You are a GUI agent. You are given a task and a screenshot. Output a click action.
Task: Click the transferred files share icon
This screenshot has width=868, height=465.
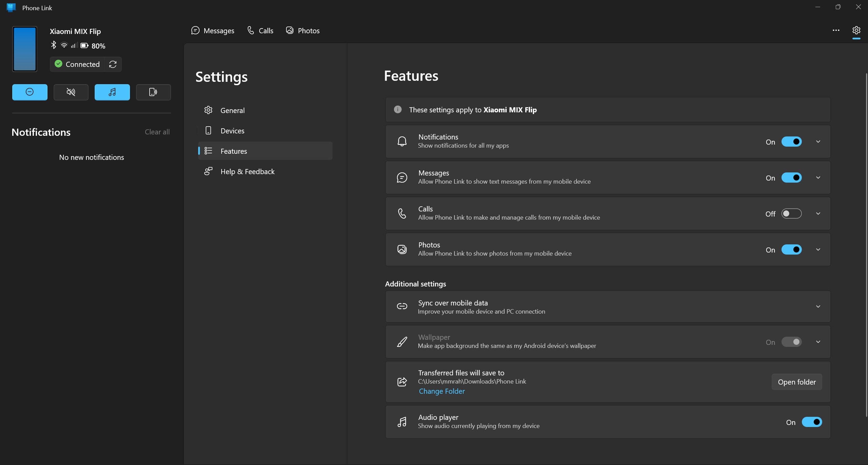click(x=402, y=382)
